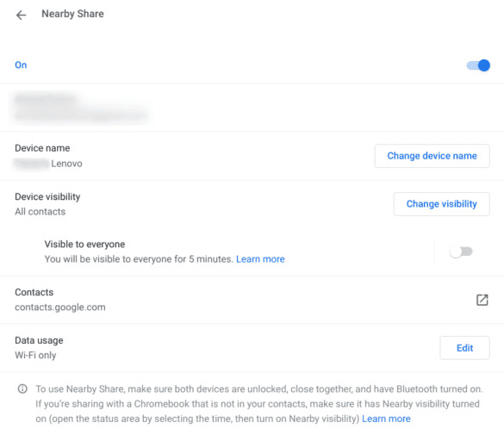The image size is (504, 435).
Task: Go back using the arrow icon
Action: 21,15
